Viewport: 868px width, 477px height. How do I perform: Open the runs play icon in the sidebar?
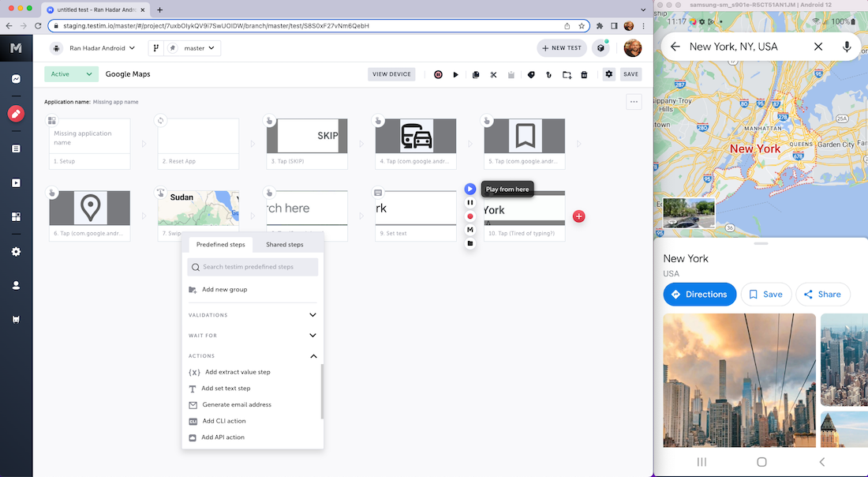16,182
